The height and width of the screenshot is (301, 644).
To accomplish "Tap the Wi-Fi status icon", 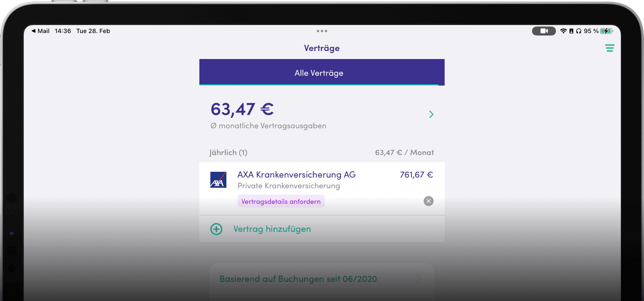I will click(x=564, y=31).
